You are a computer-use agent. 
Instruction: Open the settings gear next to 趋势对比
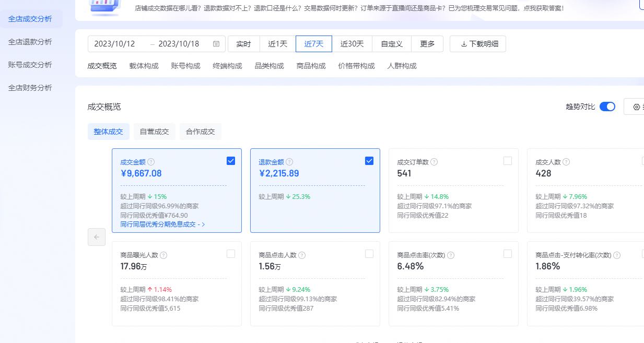(x=637, y=107)
